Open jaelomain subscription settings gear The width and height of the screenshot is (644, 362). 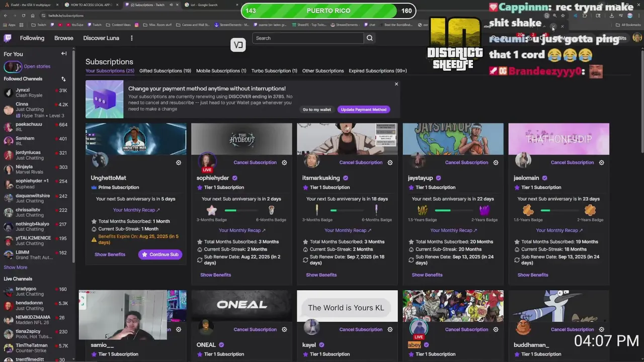[601, 162]
